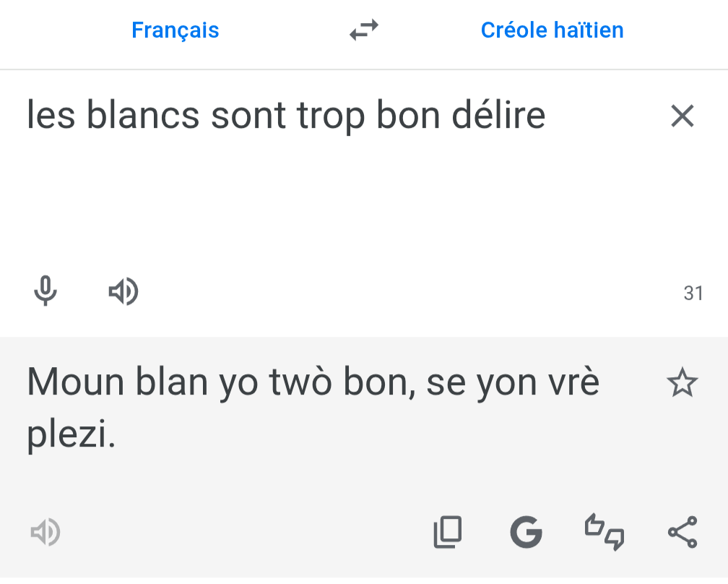Viewport: 728px width, 584px height.
Task: Share the translated text
Action: click(682, 533)
